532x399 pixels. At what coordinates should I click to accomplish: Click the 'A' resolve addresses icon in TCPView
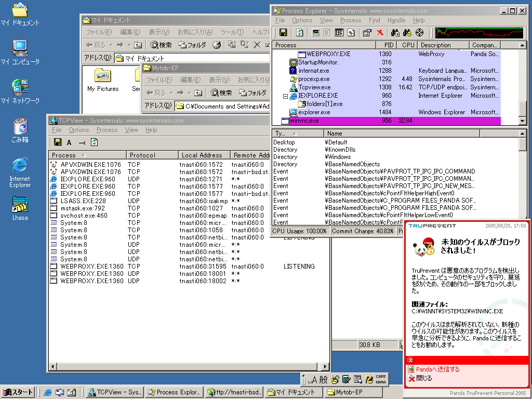coord(69,142)
